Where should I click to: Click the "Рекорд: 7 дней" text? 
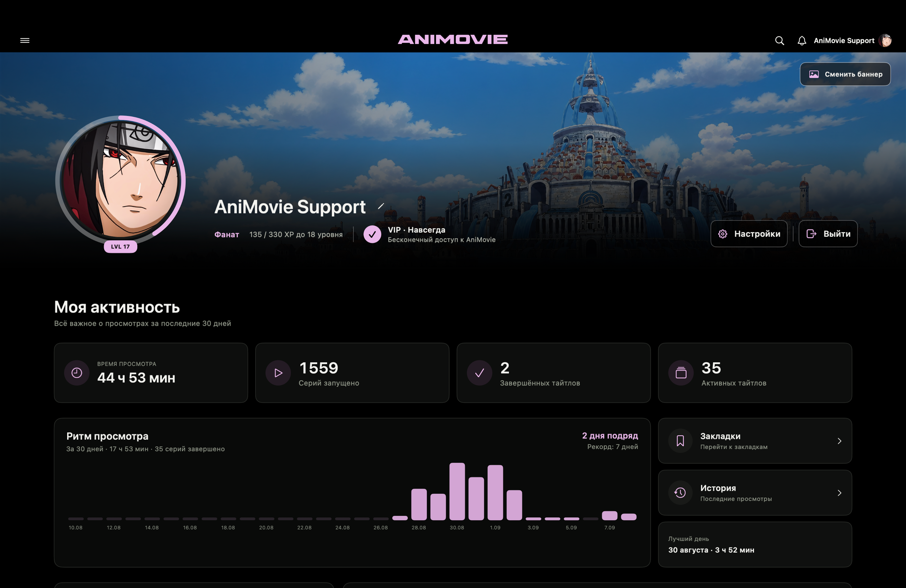coord(612,446)
